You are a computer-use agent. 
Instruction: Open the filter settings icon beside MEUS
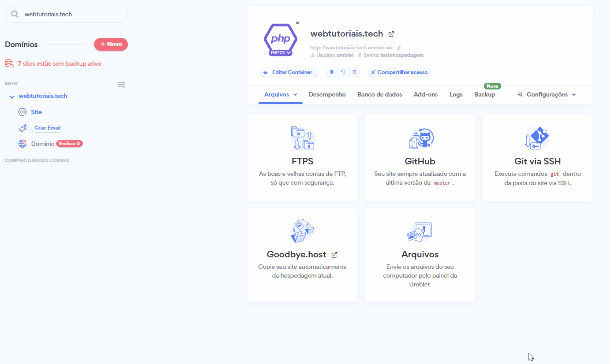tap(121, 85)
